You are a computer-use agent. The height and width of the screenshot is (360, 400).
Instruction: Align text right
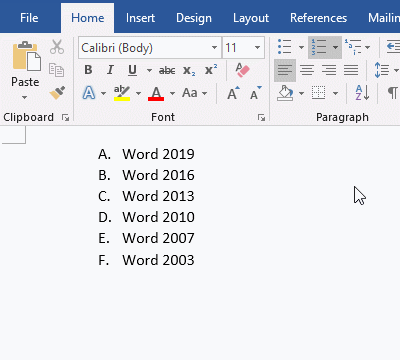click(x=329, y=70)
